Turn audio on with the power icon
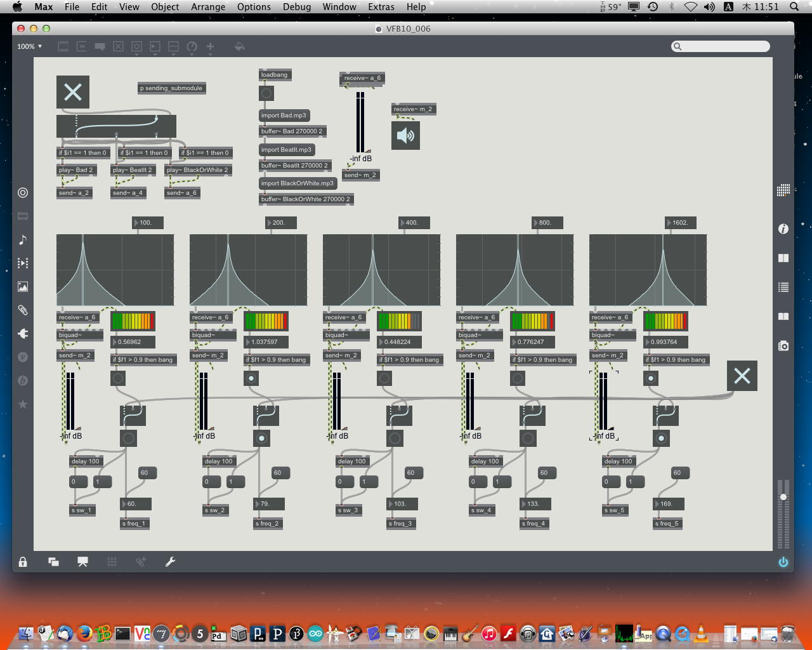812x650 pixels. point(783,562)
